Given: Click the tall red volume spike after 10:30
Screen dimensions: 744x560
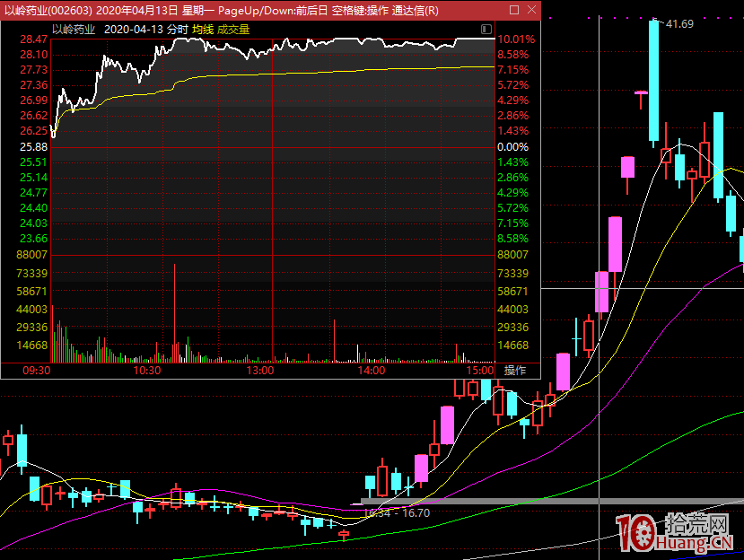Looking at the screenshot, I should pyautogui.click(x=175, y=313).
